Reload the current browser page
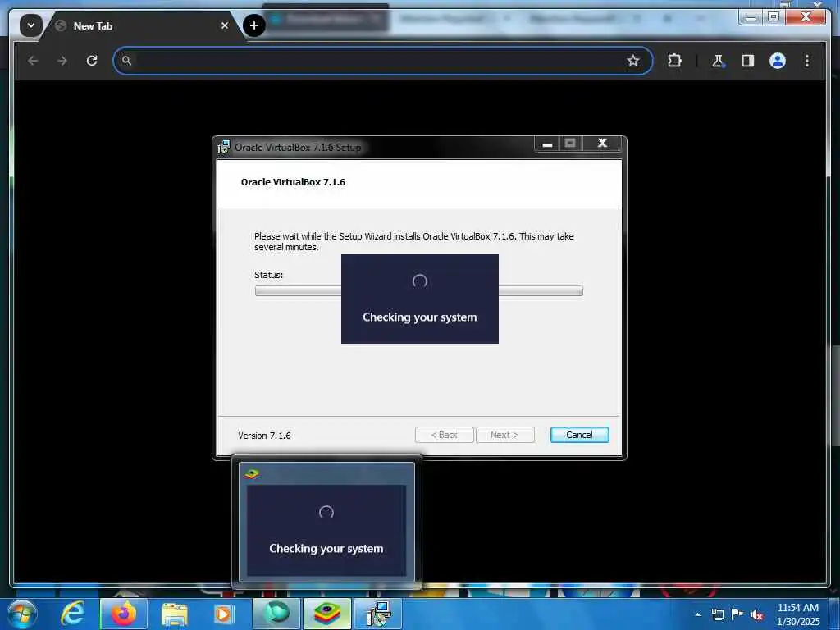The image size is (840, 630). tap(92, 61)
